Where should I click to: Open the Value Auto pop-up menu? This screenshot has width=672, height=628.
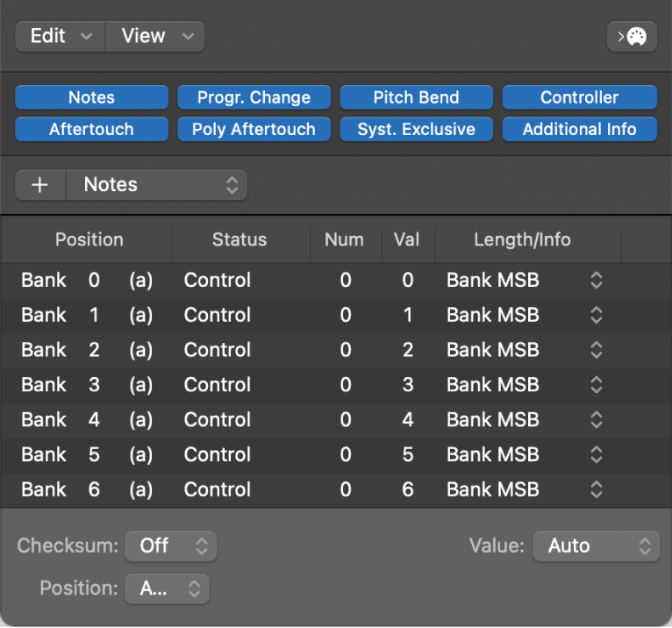click(597, 546)
